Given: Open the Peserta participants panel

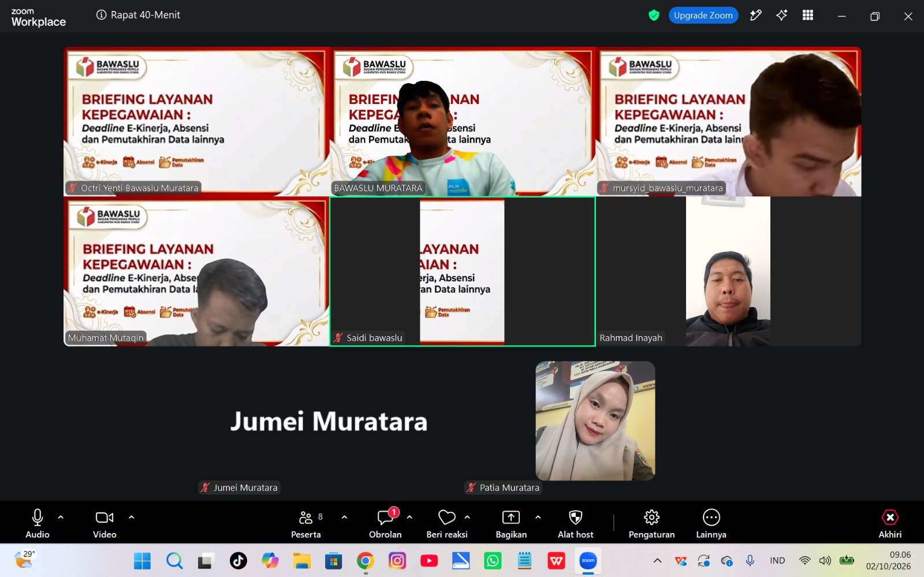Looking at the screenshot, I should tap(306, 523).
